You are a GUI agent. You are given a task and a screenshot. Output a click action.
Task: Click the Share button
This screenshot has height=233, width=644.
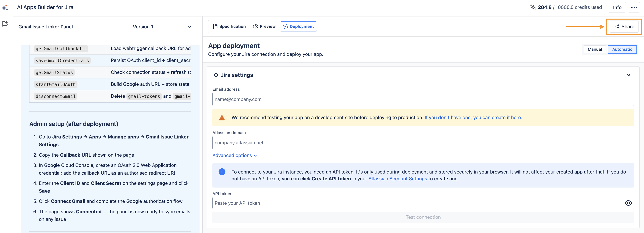click(624, 27)
